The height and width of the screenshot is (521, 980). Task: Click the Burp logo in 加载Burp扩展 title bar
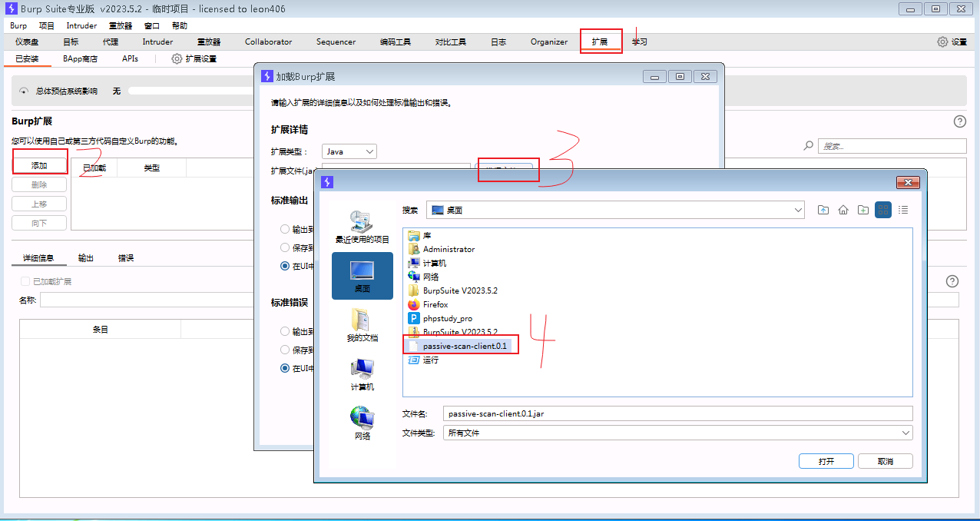click(267, 76)
